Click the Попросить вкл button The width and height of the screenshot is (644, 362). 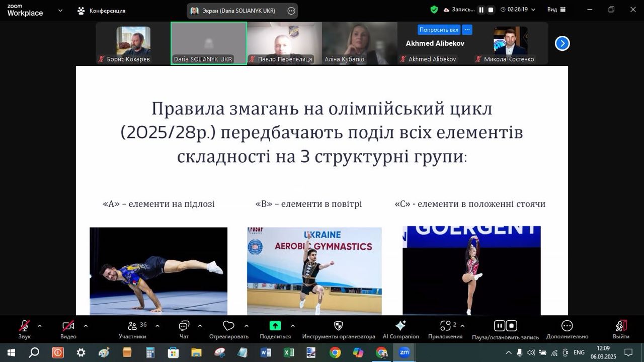tap(439, 30)
